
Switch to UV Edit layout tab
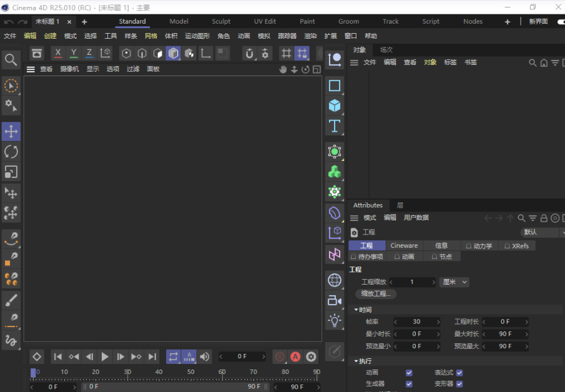coord(265,22)
